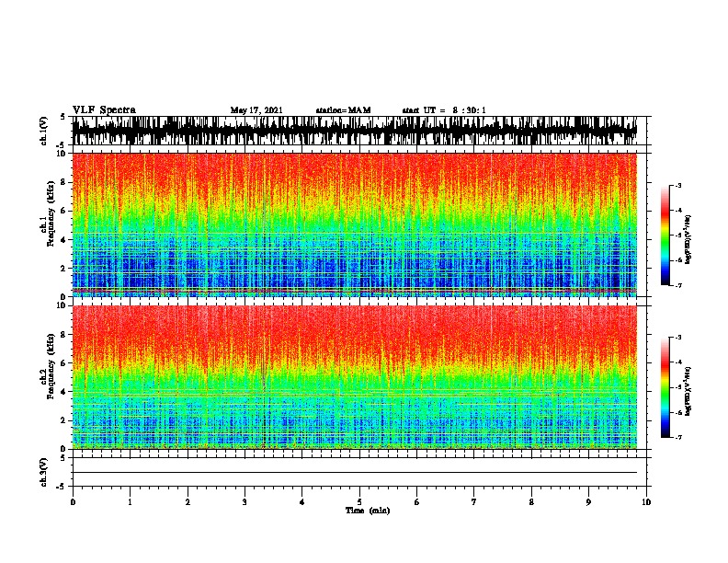
Task: Click the time axis tick label "10"
Action: tap(646, 502)
